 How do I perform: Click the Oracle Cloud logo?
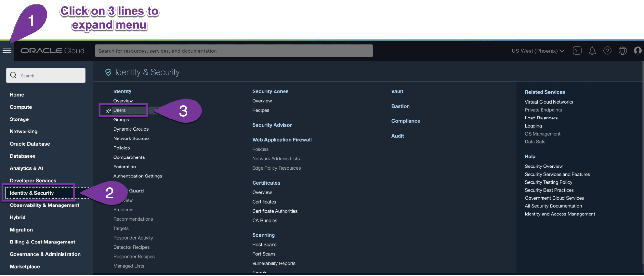coord(53,51)
